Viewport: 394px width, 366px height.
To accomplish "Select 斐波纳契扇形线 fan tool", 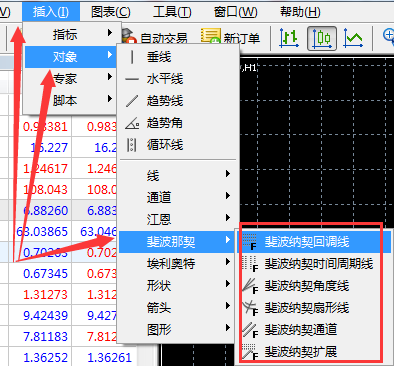I will coord(314,308).
